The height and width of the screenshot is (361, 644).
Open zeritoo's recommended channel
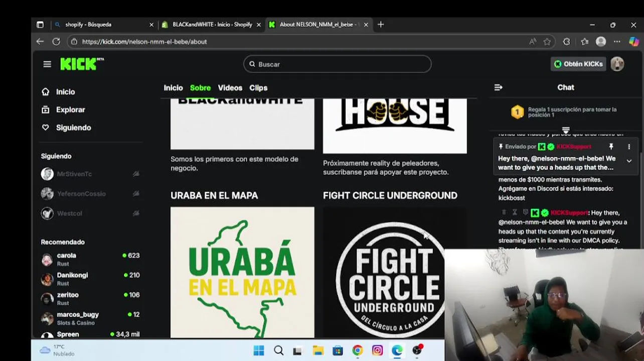coord(90,299)
